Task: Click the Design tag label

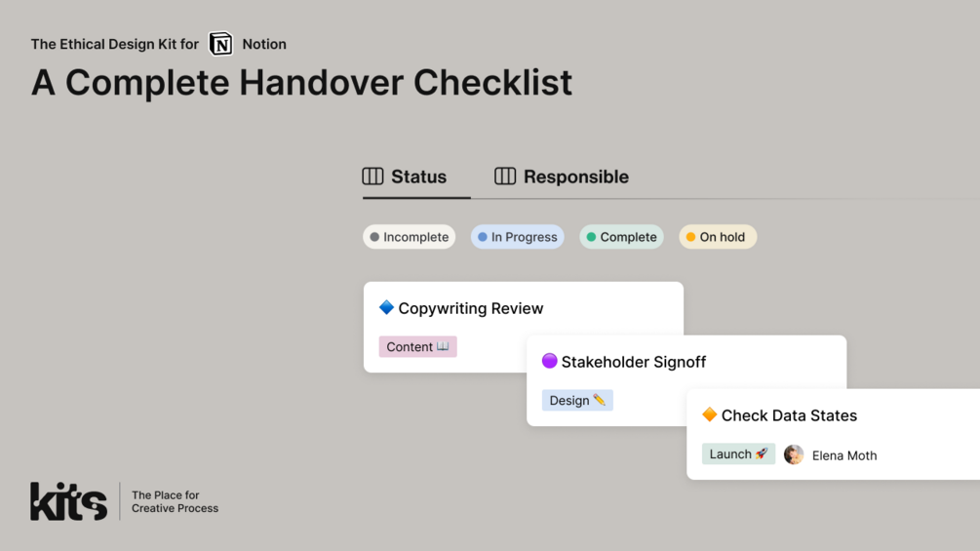Action: click(577, 400)
